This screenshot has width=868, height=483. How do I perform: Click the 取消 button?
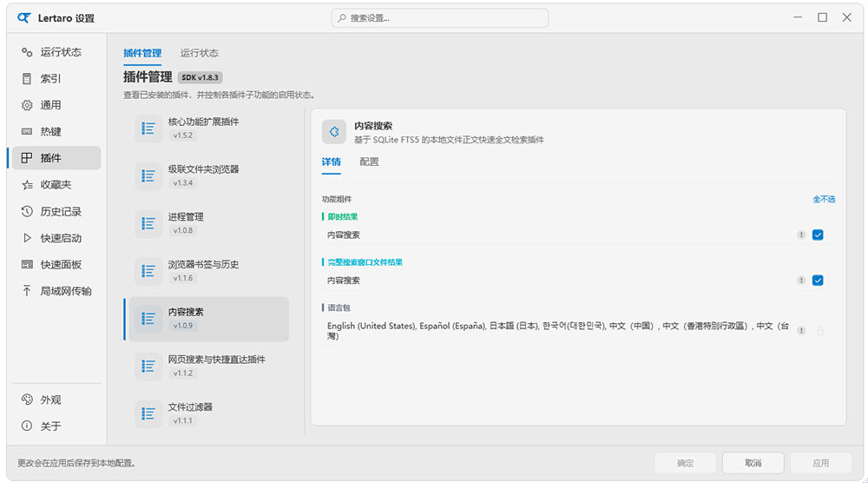pyautogui.click(x=753, y=463)
